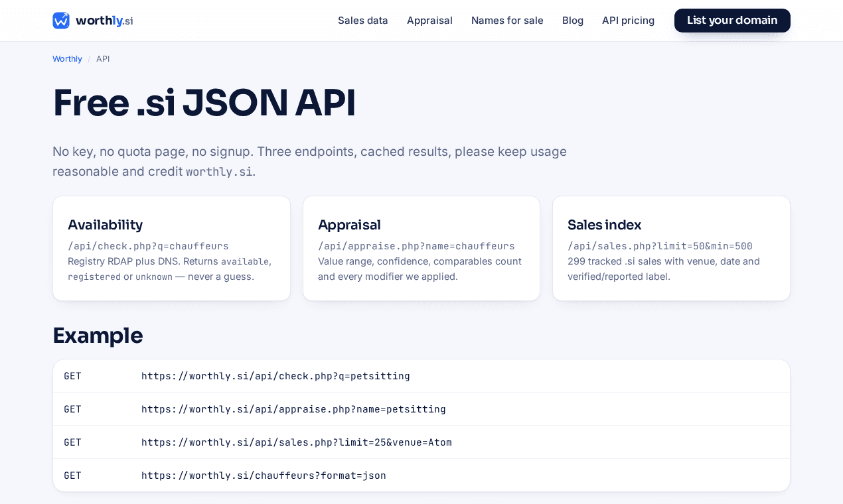Screen dimensions: 843x504
Task: Click the chauffeurs?format=json example URL
Action: [264, 475]
